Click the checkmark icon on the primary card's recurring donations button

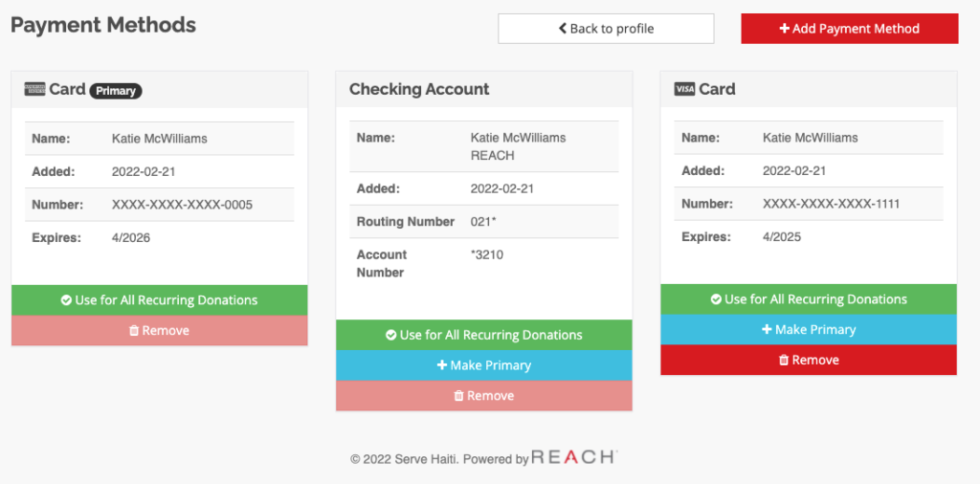coord(66,300)
